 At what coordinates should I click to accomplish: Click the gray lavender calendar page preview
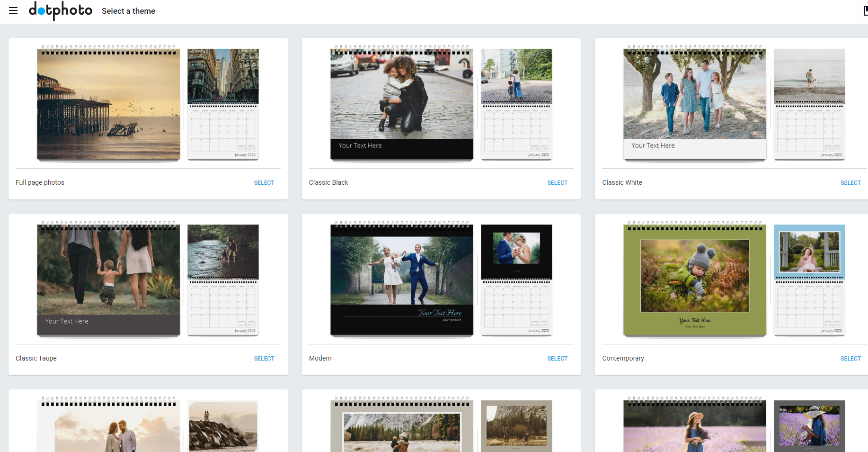pyautogui.click(x=809, y=426)
